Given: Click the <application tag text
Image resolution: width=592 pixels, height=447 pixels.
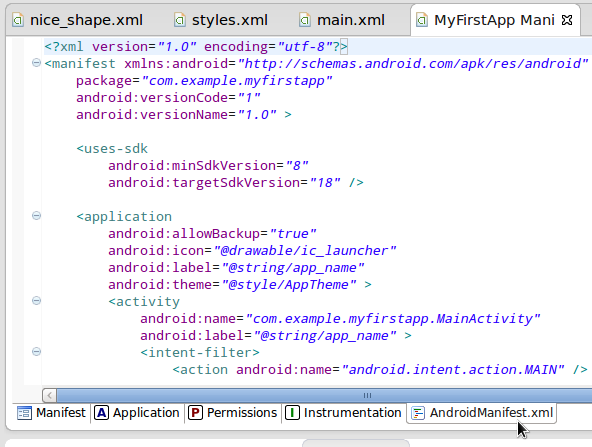Looking at the screenshot, I should (x=124, y=217).
